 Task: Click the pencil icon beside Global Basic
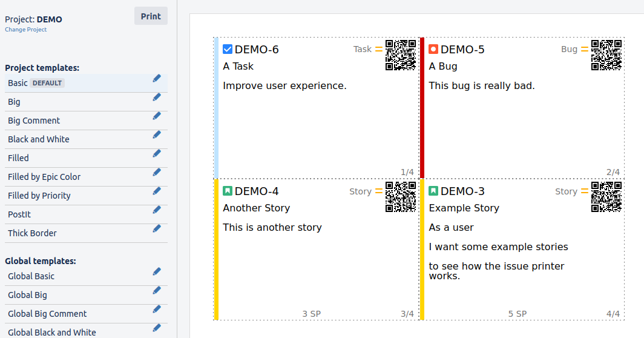[157, 271]
